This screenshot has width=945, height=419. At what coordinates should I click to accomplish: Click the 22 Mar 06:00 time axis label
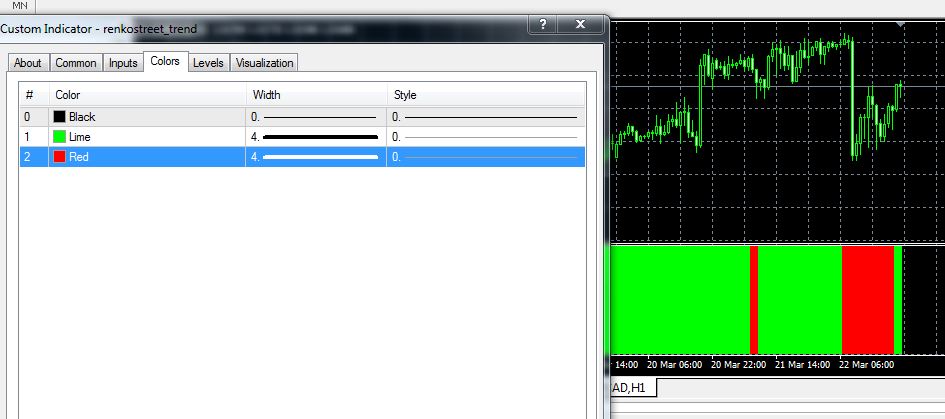pyautogui.click(x=867, y=365)
